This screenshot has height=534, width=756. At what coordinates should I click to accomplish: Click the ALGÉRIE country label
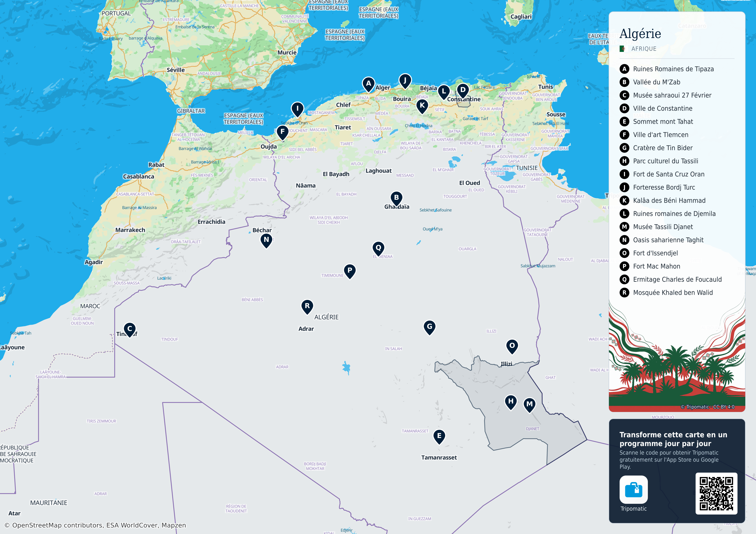[x=326, y=317]
